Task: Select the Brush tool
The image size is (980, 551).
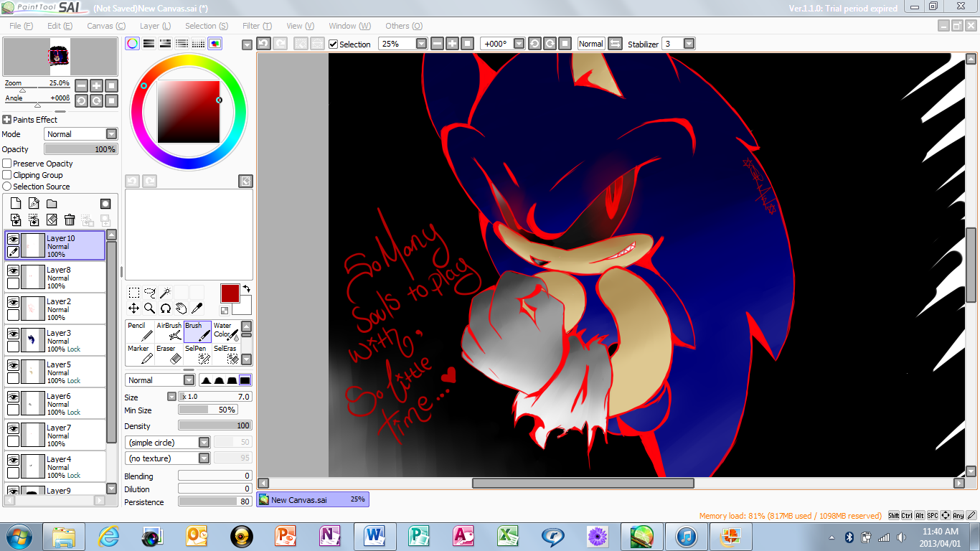Action: tap(197, 331)
